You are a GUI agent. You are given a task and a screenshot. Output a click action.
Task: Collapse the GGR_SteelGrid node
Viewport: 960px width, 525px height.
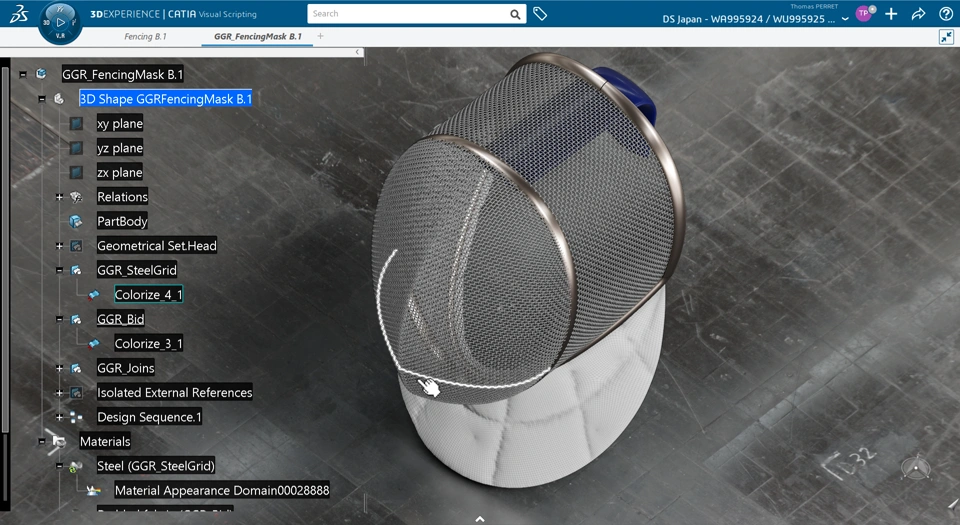(x=59, y=270)
